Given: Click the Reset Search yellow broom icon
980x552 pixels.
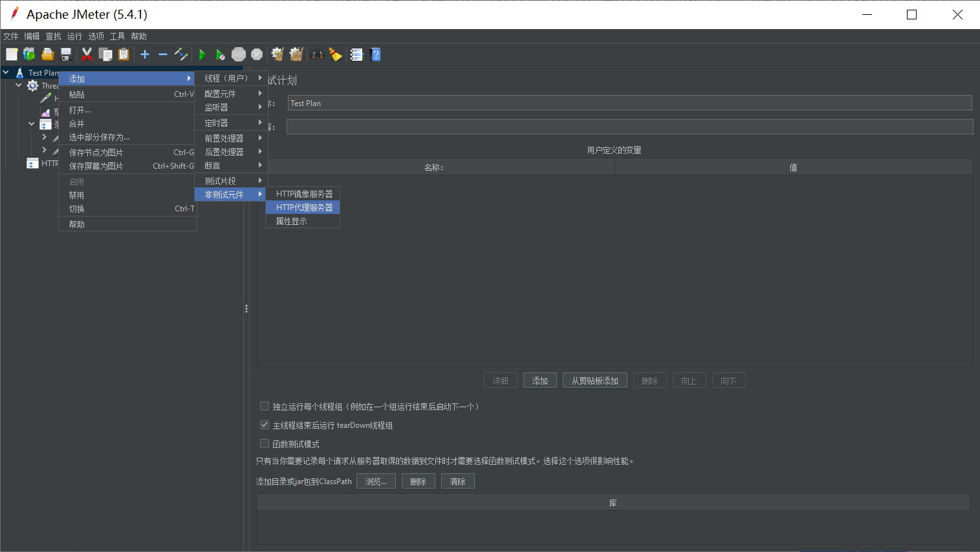Looking at the screenshot, I should 335,54.
